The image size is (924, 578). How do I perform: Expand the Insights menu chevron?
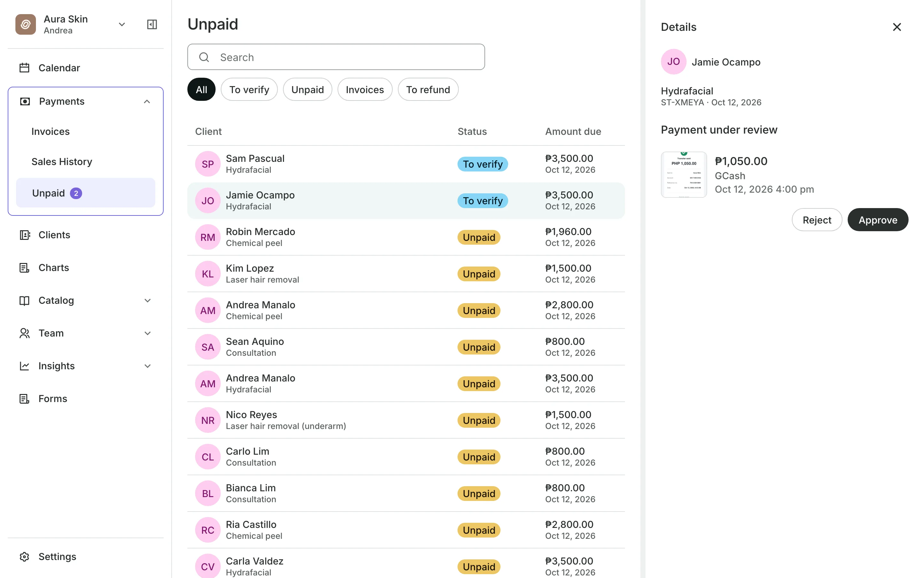148,366
